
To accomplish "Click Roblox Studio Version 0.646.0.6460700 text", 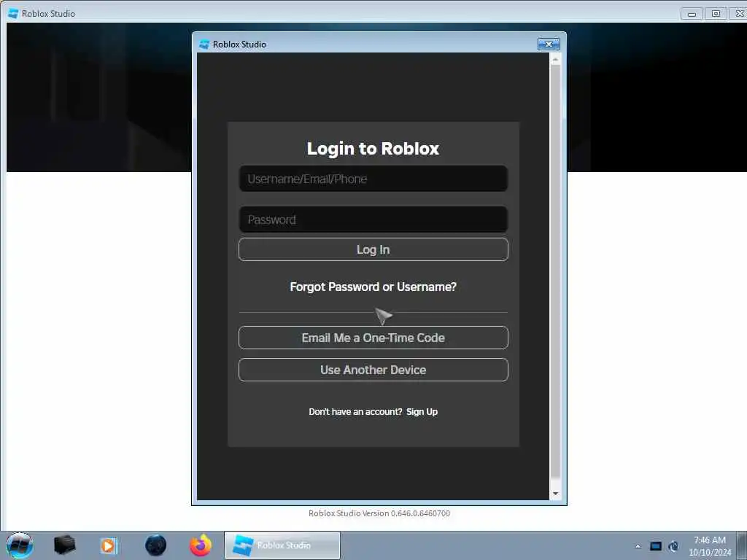I will pos(379,513).
